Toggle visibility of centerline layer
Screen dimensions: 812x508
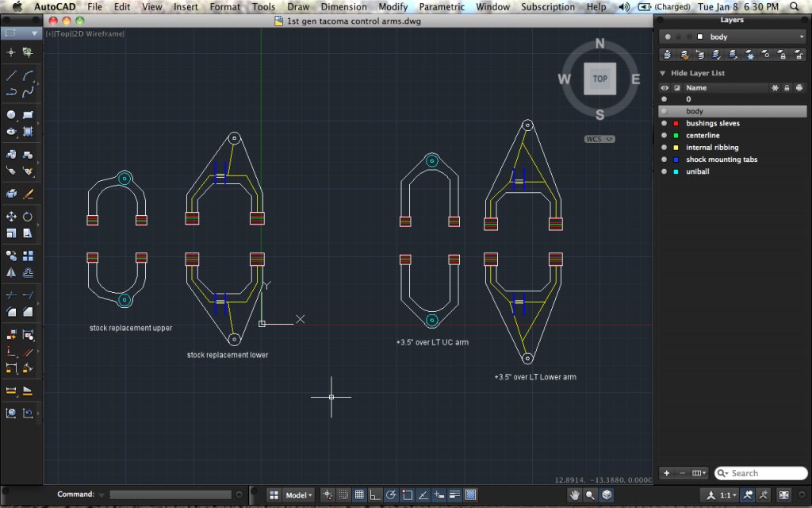tap(665, 135)
